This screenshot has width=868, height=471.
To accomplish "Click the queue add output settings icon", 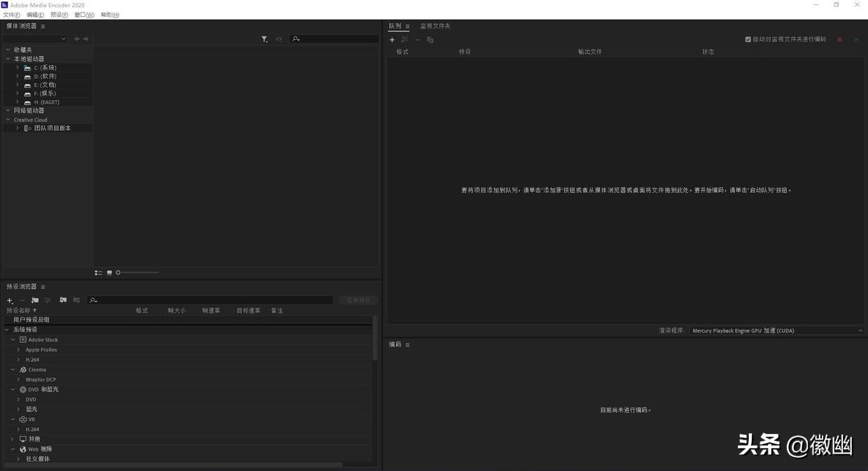I will (x=405, y=40).
